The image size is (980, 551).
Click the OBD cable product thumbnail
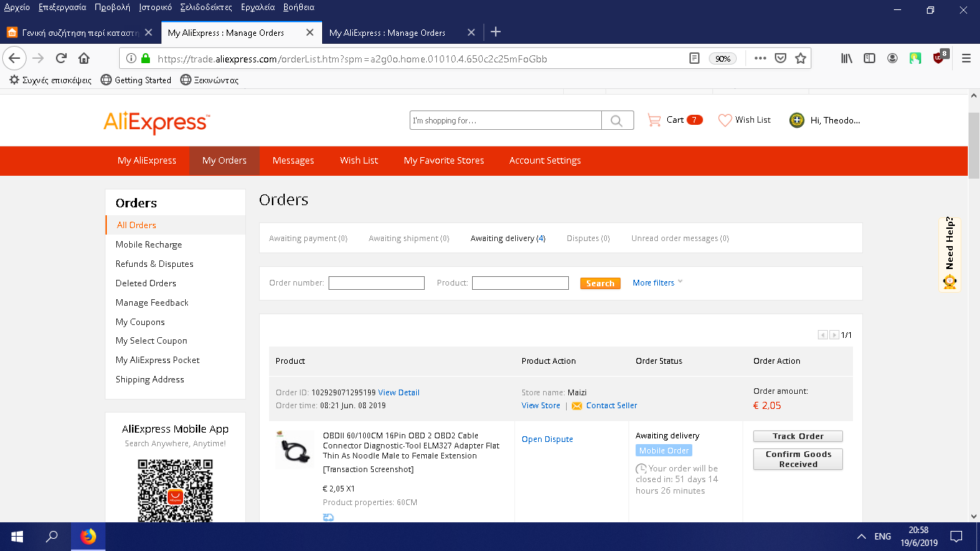(294, 450)
